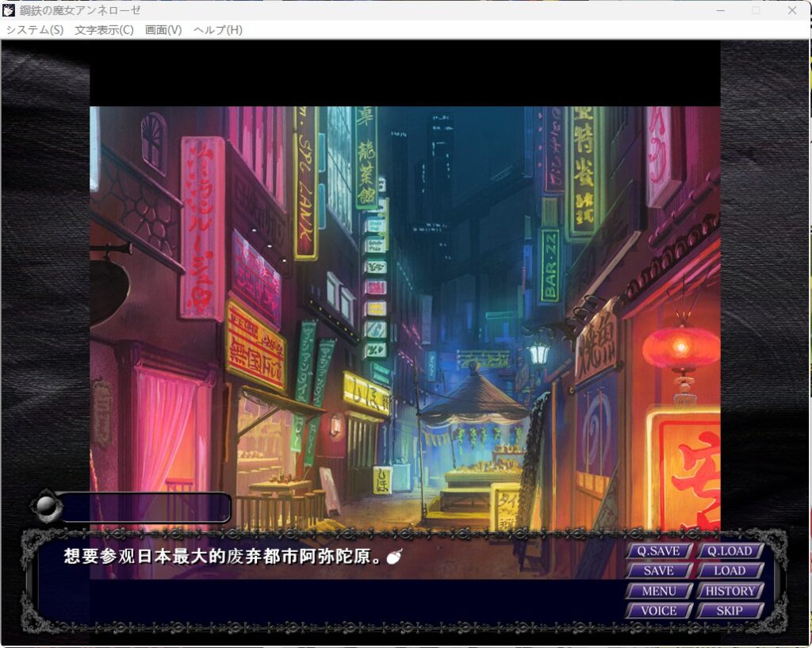812x648 pixels.
Task: Click the orb on the name box
Action: [48, 507]
